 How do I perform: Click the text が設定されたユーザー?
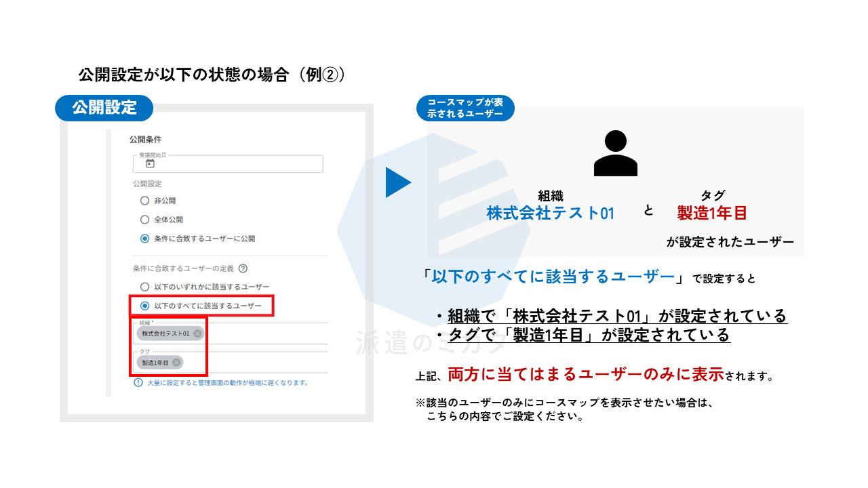coord(730,242)
